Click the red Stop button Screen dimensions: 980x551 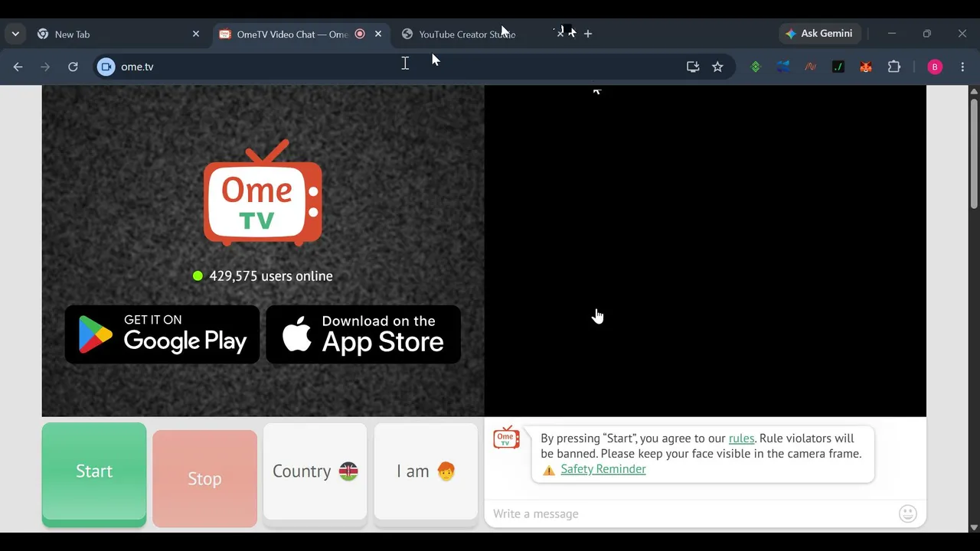204,478
